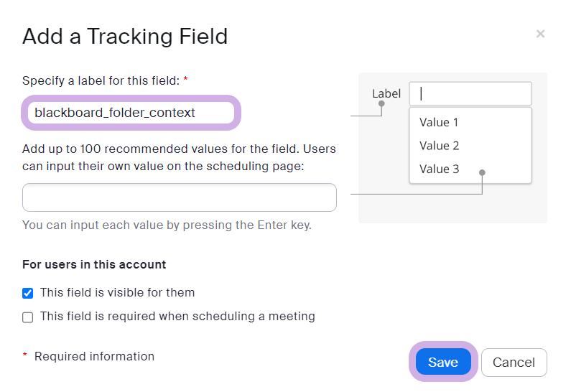
Task: Uncheck the field is visible checkbox
Action: click(28, 293)
